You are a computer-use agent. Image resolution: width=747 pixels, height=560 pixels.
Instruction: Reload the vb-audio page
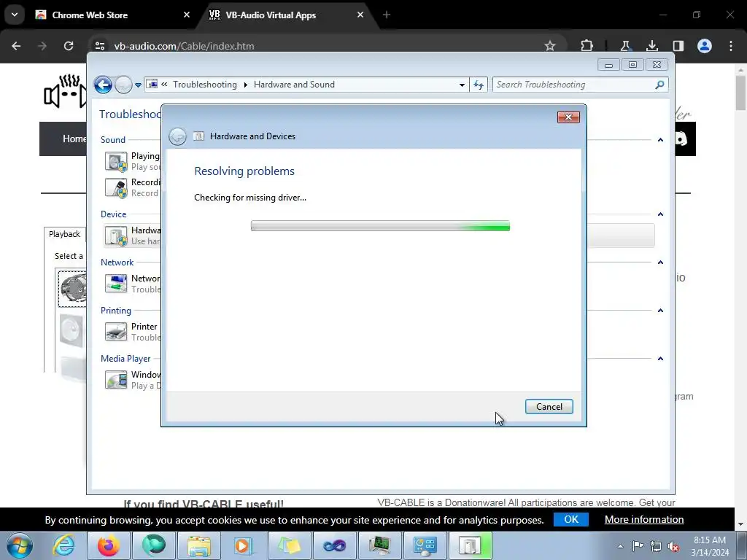(x=69, y=46)
